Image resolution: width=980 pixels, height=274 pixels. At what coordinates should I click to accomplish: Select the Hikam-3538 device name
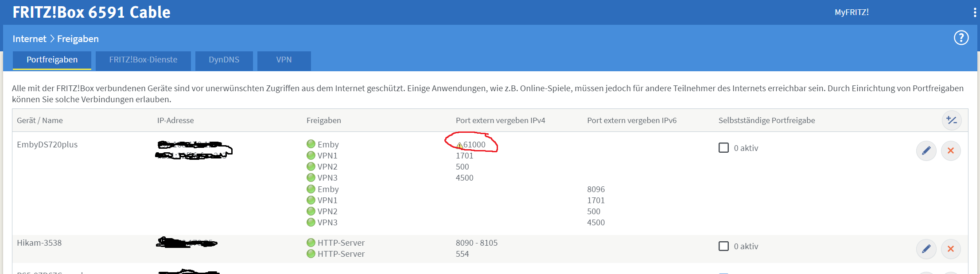pos(39,243)
